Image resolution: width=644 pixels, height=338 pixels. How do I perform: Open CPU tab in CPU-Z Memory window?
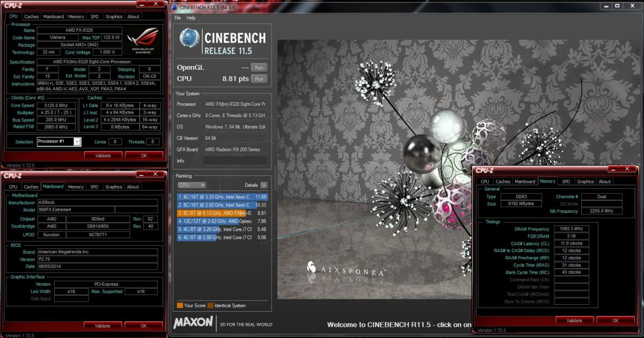tap(485, 181)
